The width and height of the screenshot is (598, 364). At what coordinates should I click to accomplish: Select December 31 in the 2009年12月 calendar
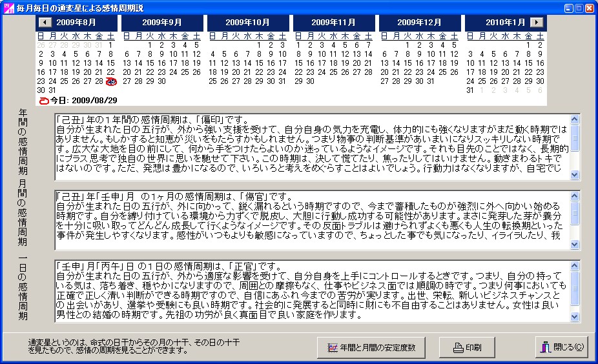431,81
